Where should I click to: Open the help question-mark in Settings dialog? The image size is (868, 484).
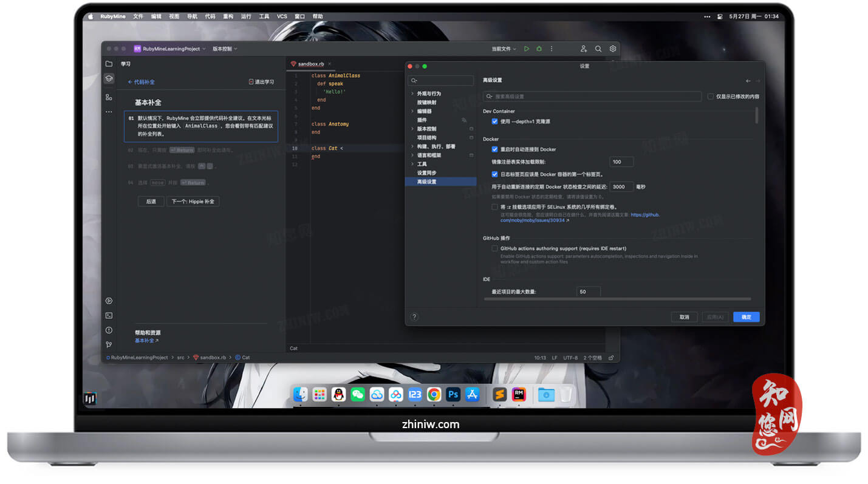point(414,317)
